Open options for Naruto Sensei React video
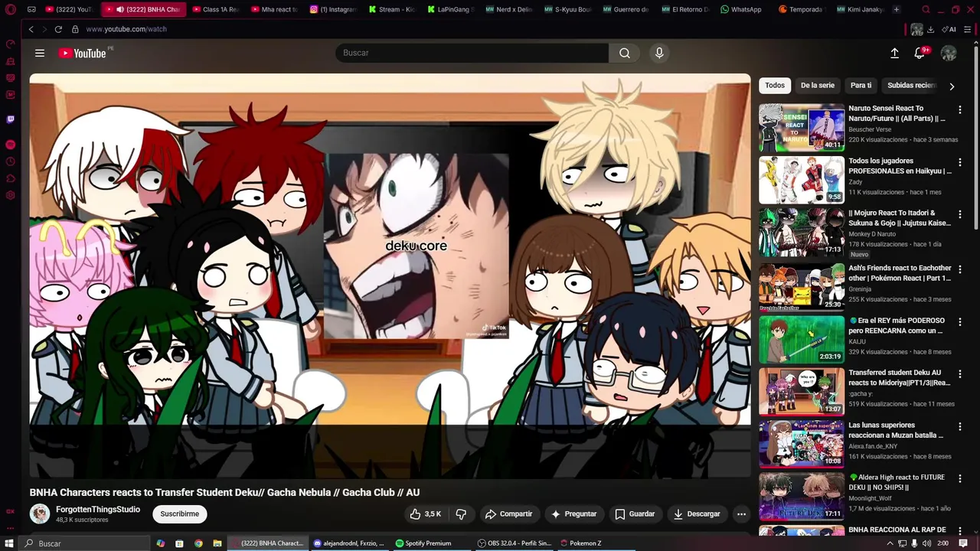Viewport: 980px width, 551px height. (960, 110)
